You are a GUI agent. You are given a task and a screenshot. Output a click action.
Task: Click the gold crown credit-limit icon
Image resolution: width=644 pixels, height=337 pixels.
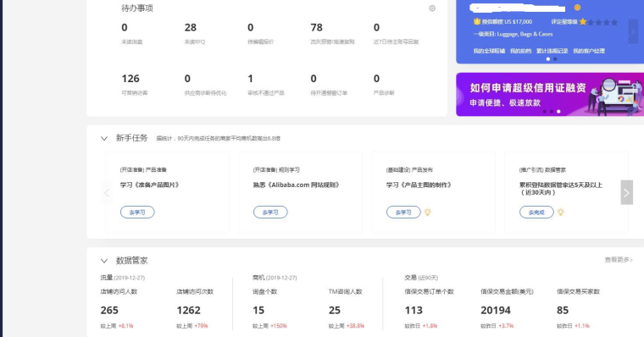click(477, 22)
